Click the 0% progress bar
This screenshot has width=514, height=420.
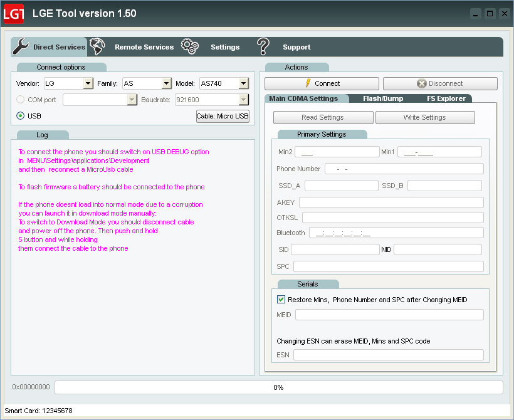tap(279, 387)
